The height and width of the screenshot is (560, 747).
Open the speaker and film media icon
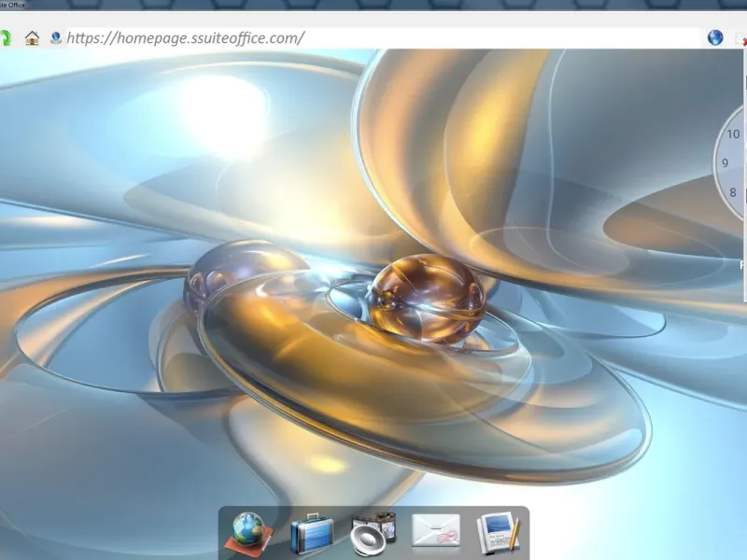(x=373, y=535)
